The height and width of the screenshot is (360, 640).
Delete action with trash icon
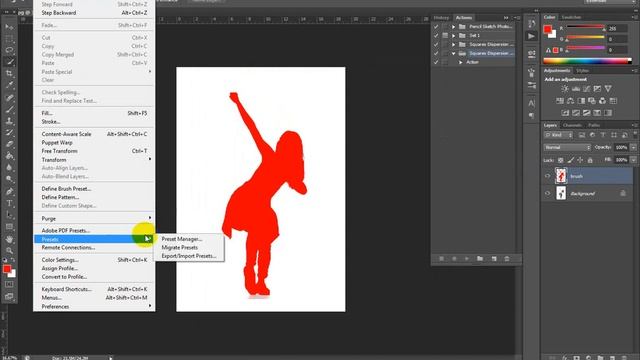click(507, 259)
